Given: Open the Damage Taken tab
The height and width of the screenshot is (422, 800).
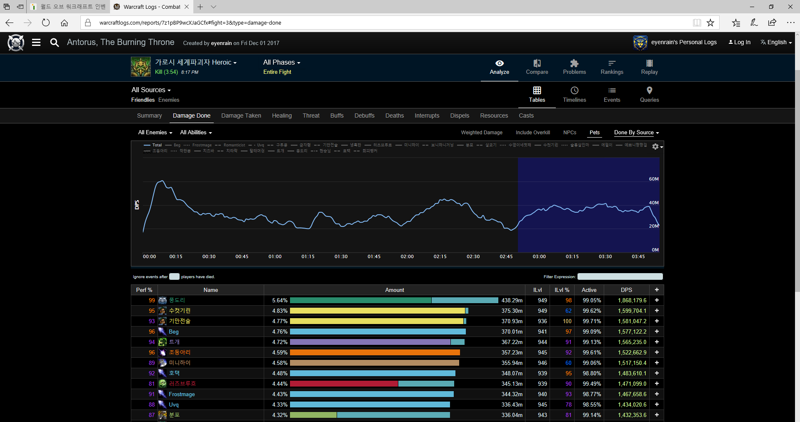Looking at the screenshot, I should (x=241, y=116).
